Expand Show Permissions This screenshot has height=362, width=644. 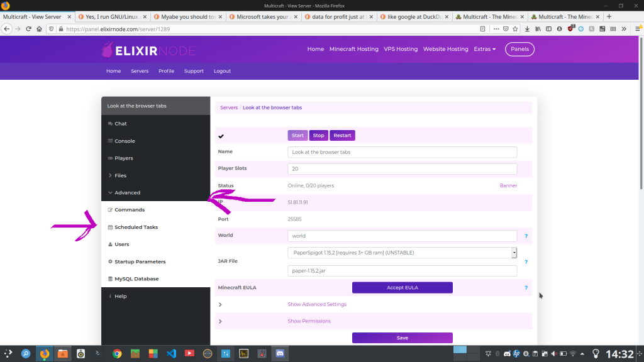point(309,321)
